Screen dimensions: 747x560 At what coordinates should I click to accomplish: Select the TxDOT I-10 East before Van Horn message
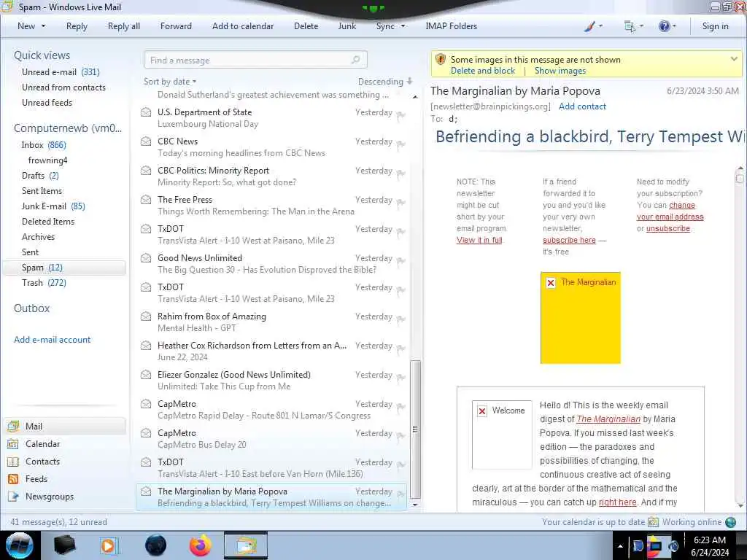[271, 467]
